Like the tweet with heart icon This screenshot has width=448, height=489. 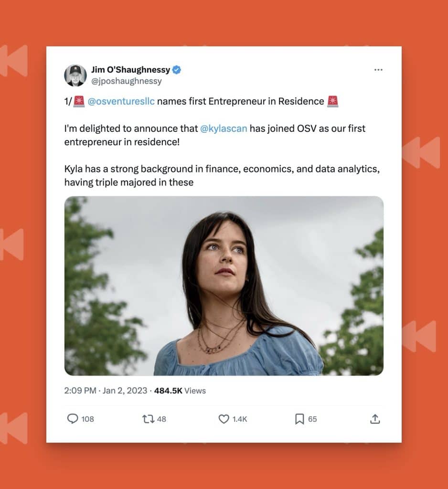point(224,419)
